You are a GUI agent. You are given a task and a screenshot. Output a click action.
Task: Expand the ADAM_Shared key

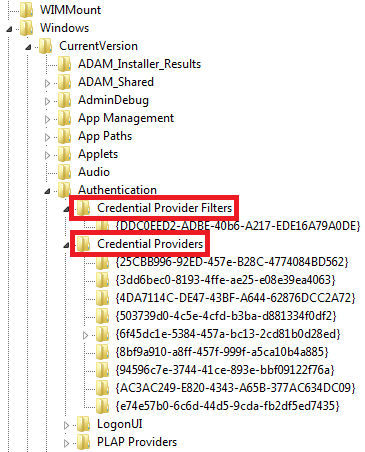47,83
